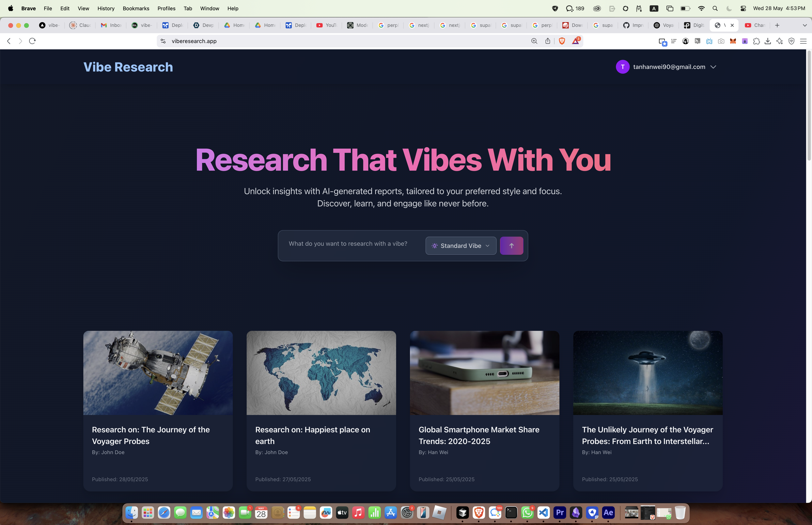
Task: Click the zoom magnifier in address bar
Action: [x=534, y=41]
